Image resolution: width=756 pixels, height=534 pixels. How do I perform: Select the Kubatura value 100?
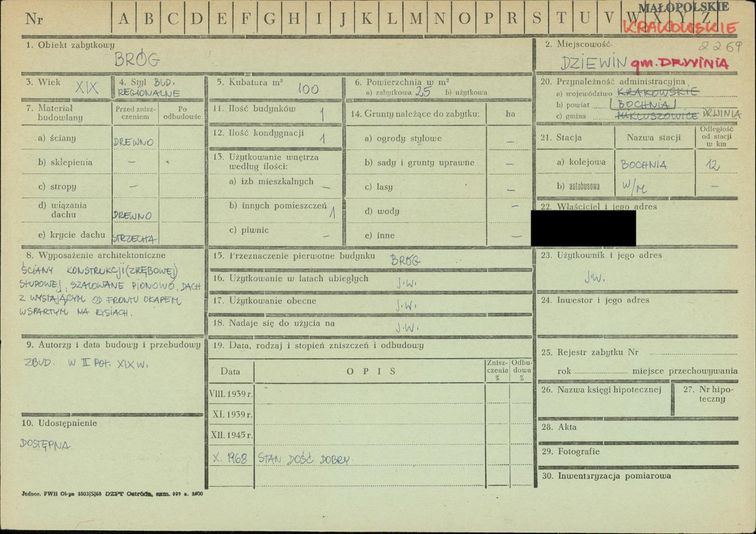308,89
